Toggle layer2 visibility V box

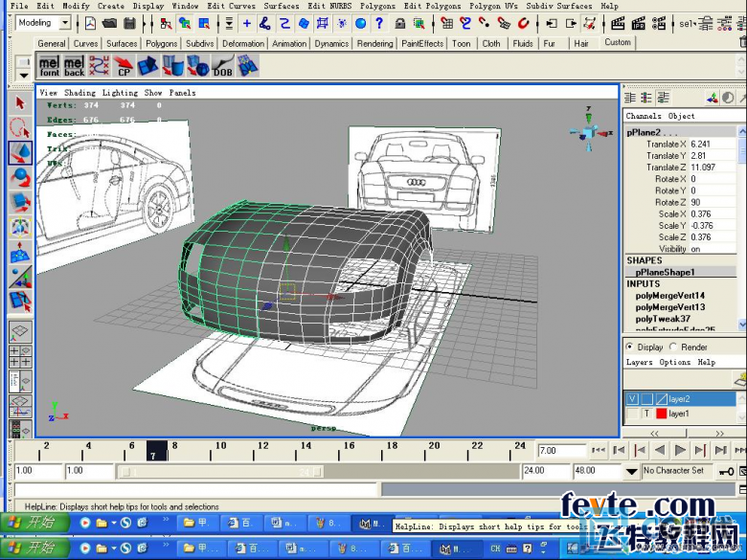[632, 399]
